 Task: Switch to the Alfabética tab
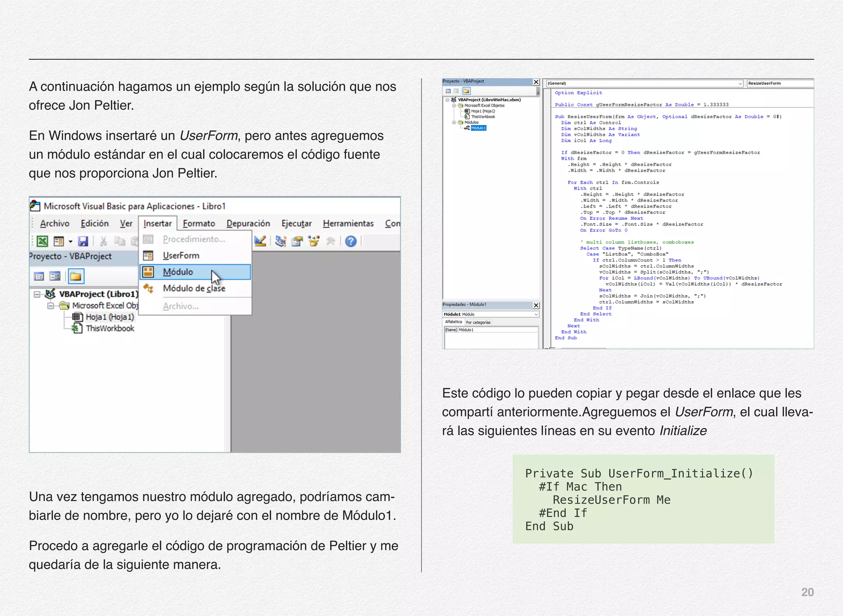point(453,322)
